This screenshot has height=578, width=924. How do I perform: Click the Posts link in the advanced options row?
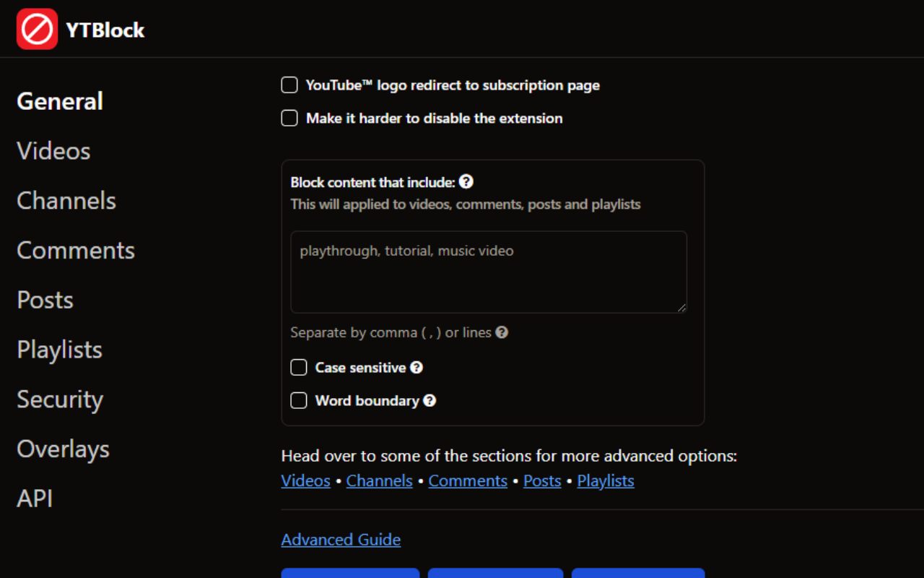(541, 480)
